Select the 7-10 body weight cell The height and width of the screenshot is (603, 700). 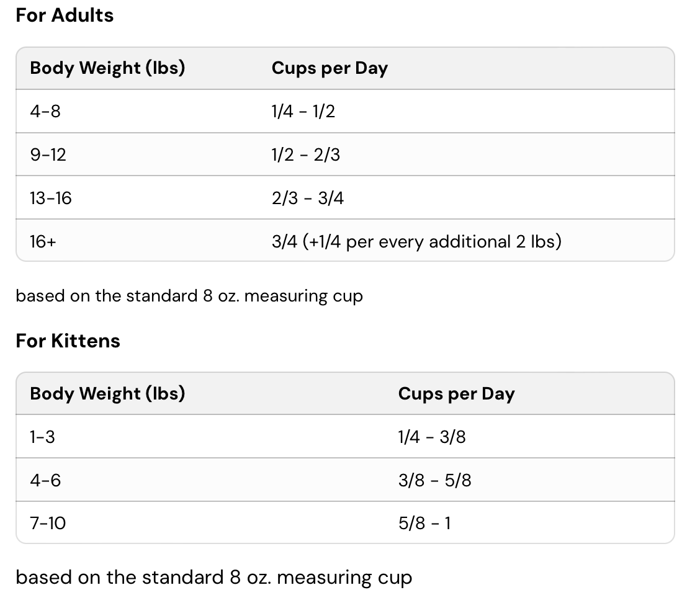[x=48, y=524]
